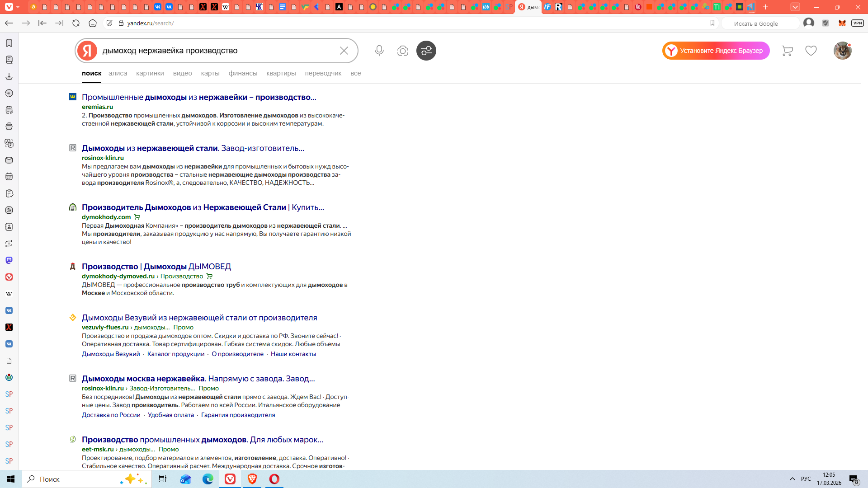The image size is (868, 488).
Task: Reload the current page
Action: point(76,23)
